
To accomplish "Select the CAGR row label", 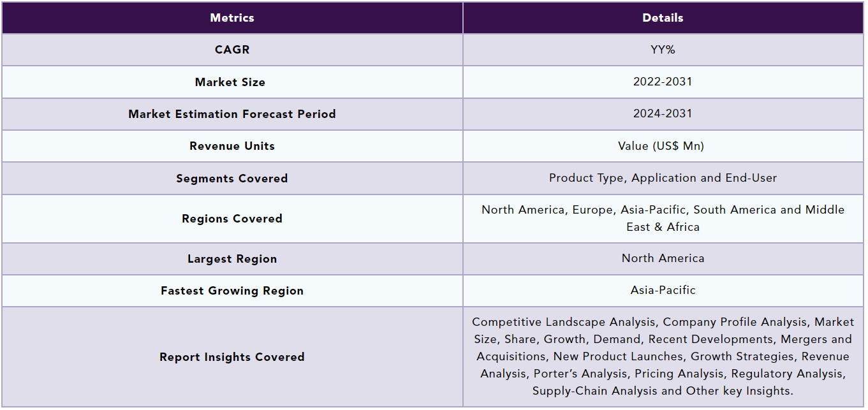I will tap(232, 50).
